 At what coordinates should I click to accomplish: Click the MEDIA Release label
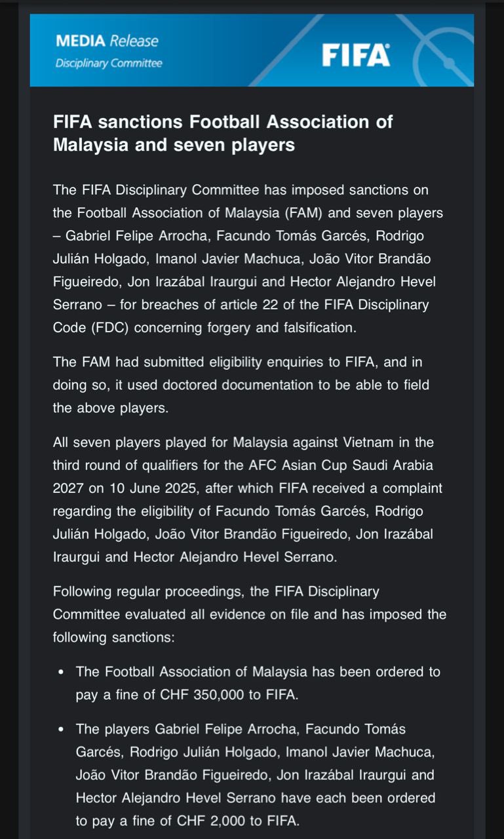tap(107, 41)
